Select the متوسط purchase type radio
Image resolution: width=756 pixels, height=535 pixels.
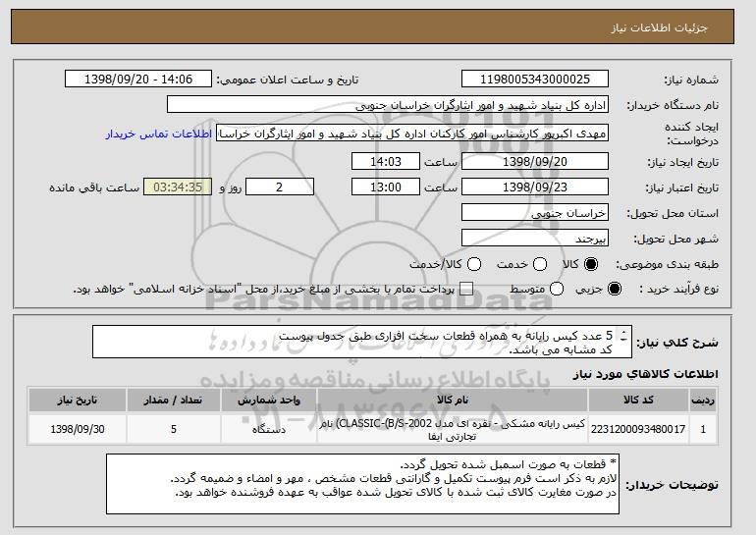tap(557, 289)
